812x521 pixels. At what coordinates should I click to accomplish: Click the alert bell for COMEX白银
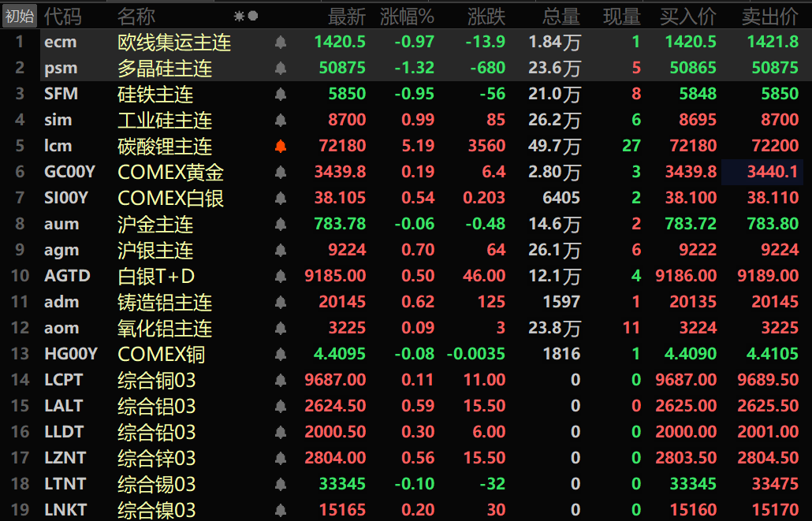[x=281, y=199]
